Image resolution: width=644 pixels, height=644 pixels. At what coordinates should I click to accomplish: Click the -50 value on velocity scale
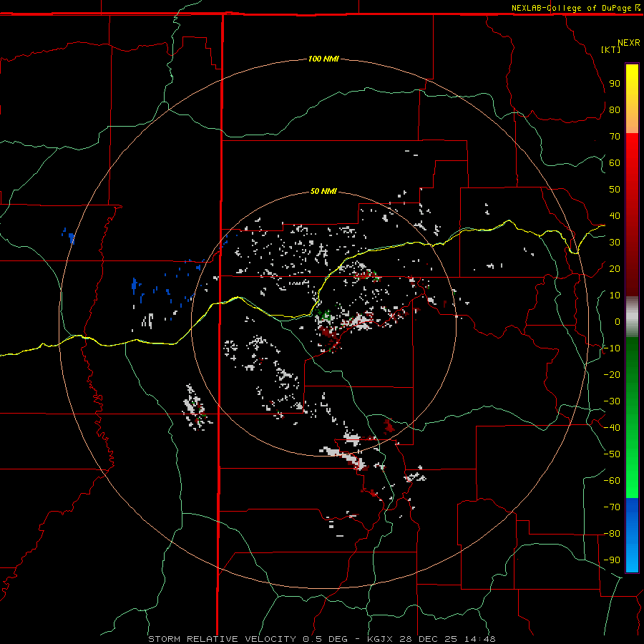point(612,454)
